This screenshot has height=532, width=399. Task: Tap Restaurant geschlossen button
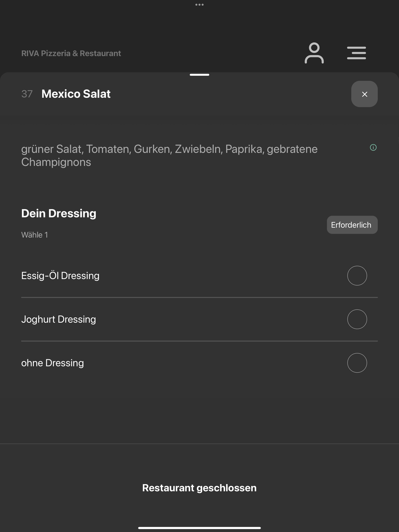tap(199, 488)
